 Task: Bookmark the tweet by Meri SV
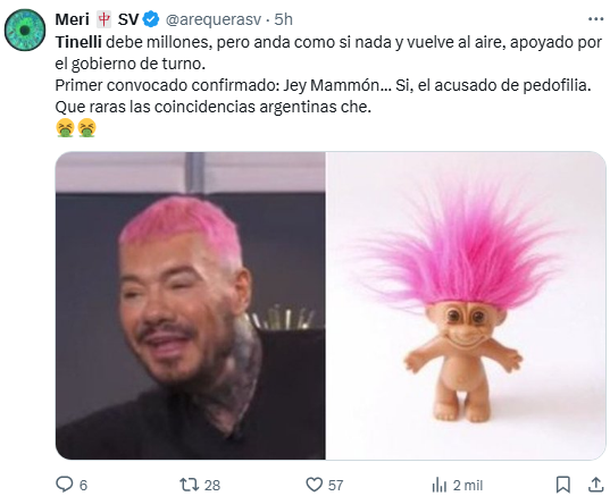click(563, 485)
